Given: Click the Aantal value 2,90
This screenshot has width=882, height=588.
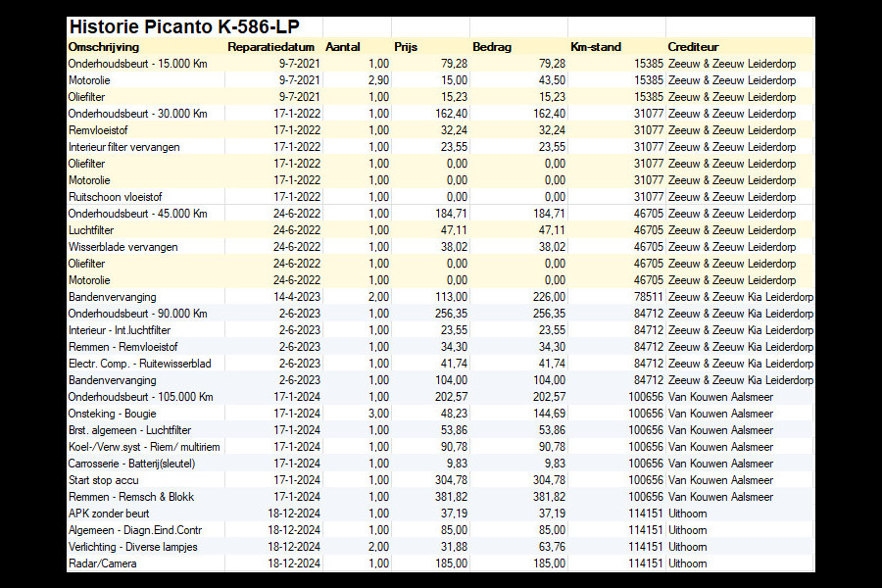Looking at the screenshot, I should point(378,80).
